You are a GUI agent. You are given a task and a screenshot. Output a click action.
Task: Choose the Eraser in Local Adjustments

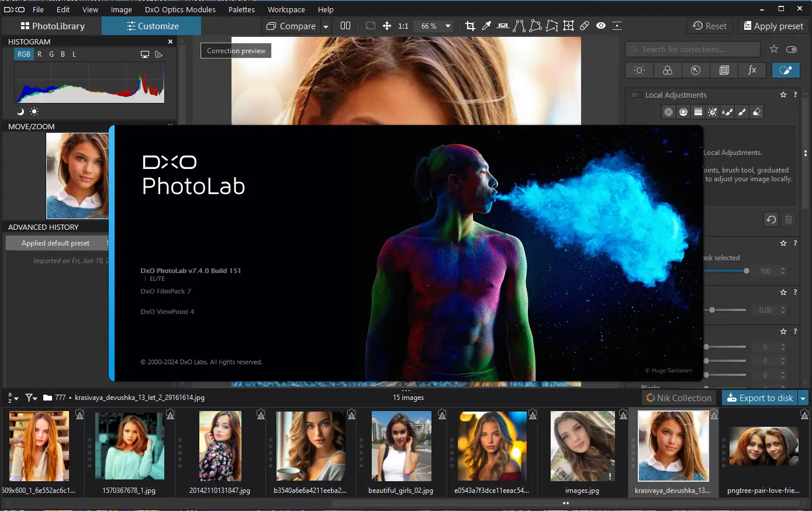click(756, 112)
